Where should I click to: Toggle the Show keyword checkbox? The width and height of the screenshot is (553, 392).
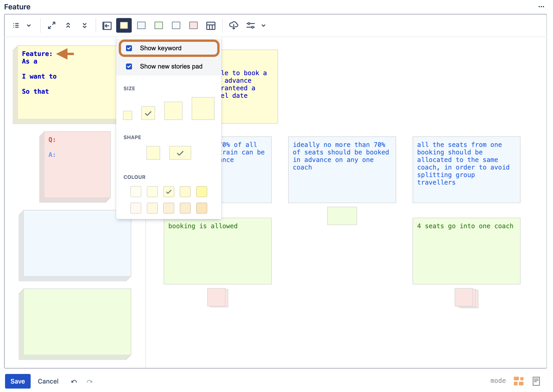click(x=129, y=48)
